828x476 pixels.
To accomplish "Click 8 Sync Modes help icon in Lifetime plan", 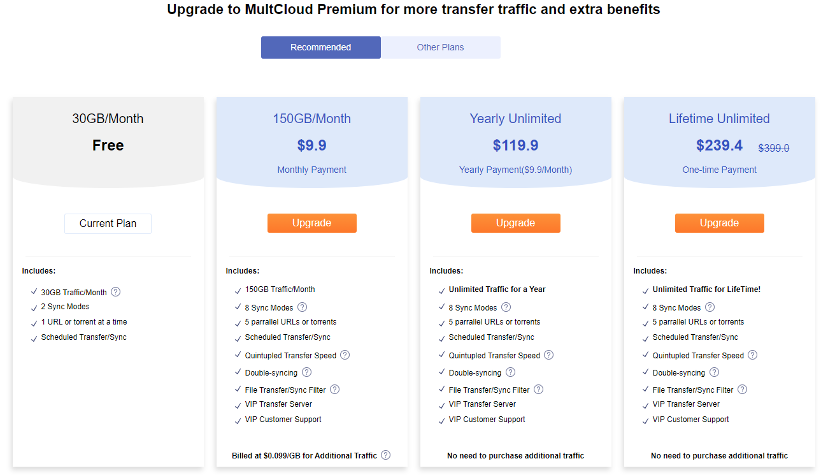I will pyautogui.click(x=710, y=307).
